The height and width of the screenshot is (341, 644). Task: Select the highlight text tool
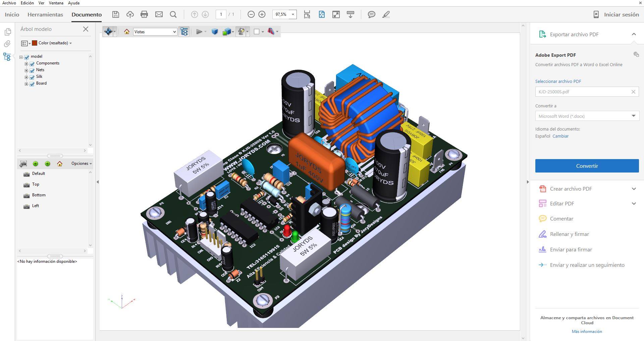tap(386, 14)
